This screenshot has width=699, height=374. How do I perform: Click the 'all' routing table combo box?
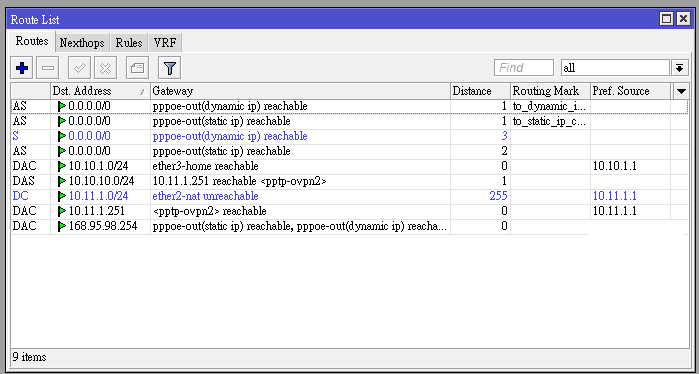coord(615,68)
